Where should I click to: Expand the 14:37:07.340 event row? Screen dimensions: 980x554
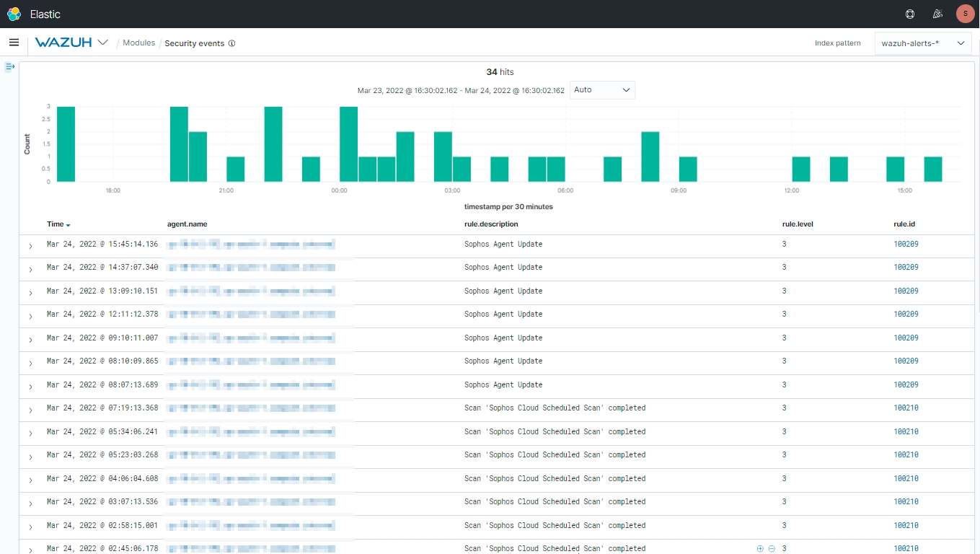click(30, 269)
